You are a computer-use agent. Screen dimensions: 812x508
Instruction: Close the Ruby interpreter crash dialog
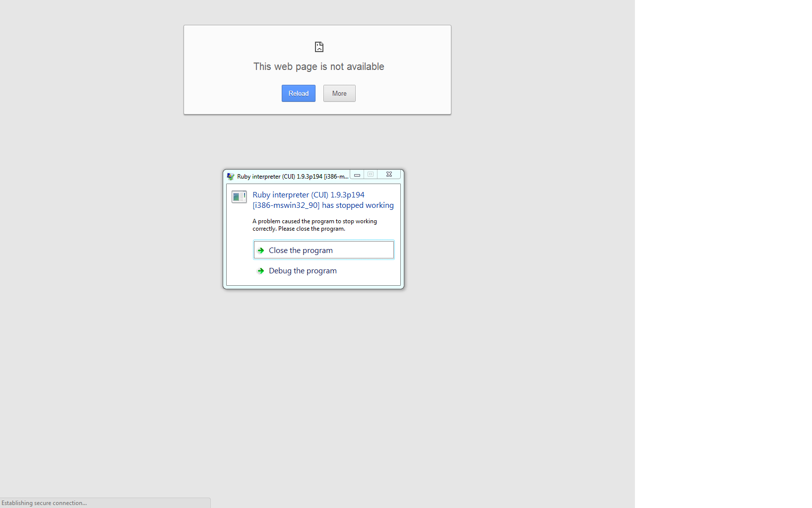pyautogui.click(x=389, y=174)
